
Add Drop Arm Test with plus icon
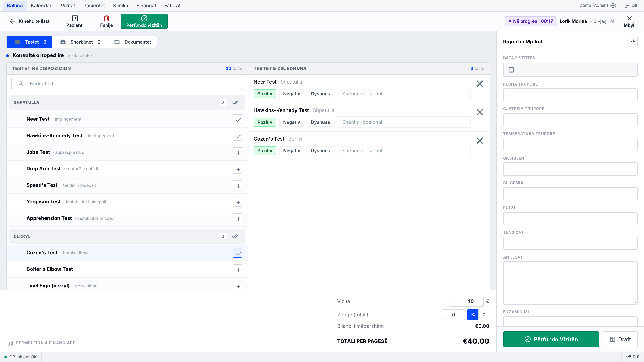click(237, 169)
